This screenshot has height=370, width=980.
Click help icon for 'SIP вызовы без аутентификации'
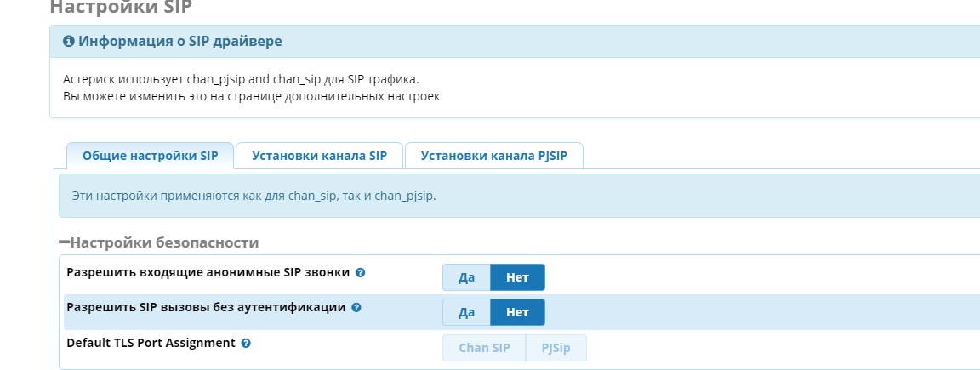click(356, 308)
